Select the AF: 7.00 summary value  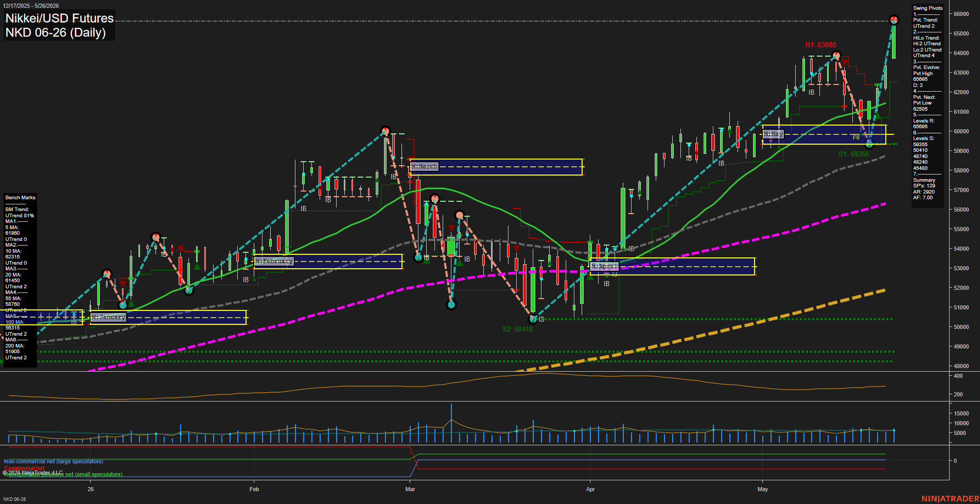923,198
